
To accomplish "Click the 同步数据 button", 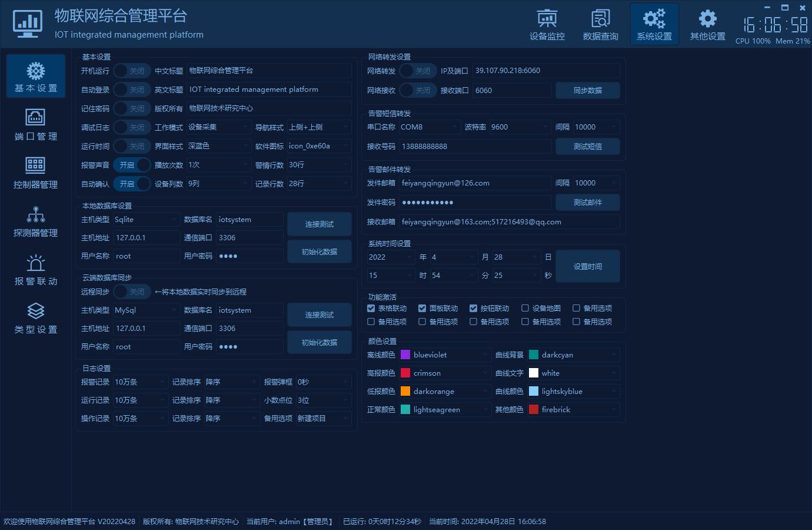I will coord(587,90).
